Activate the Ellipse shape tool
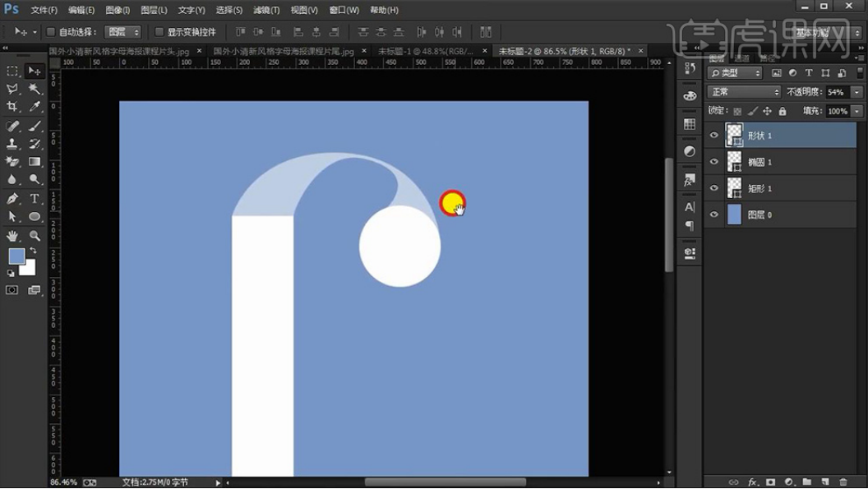The width and height of the screenshot is (868, 489). coord(35,217)
